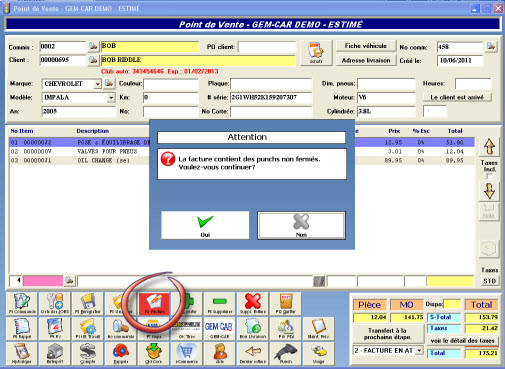Click the Entrepôt warehouse icon

(55, 354)
